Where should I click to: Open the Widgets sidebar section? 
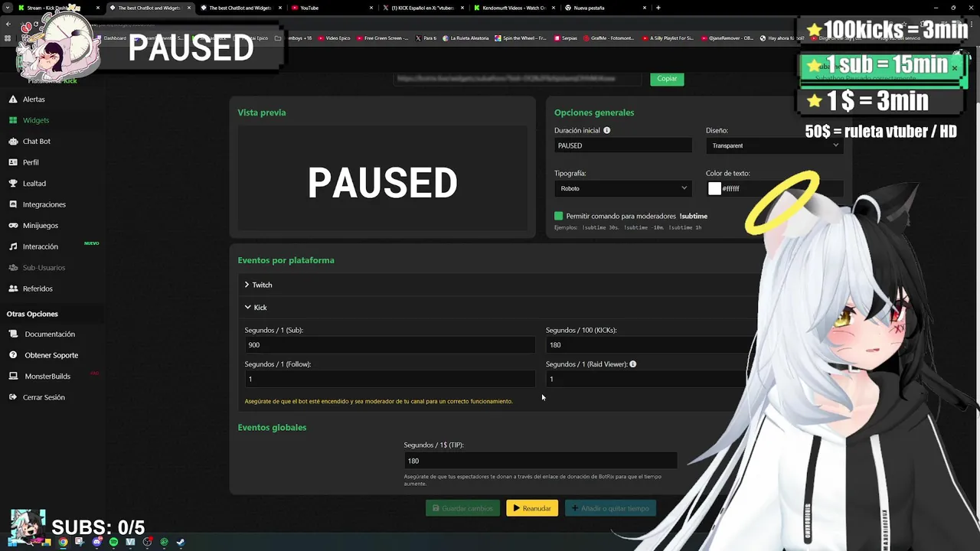click(x=35, y=120)
